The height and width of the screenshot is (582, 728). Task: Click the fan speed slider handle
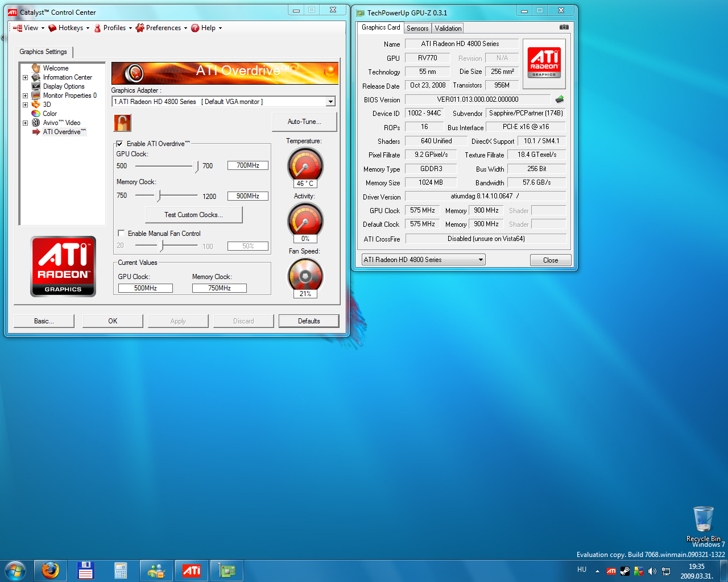(162, 246)
